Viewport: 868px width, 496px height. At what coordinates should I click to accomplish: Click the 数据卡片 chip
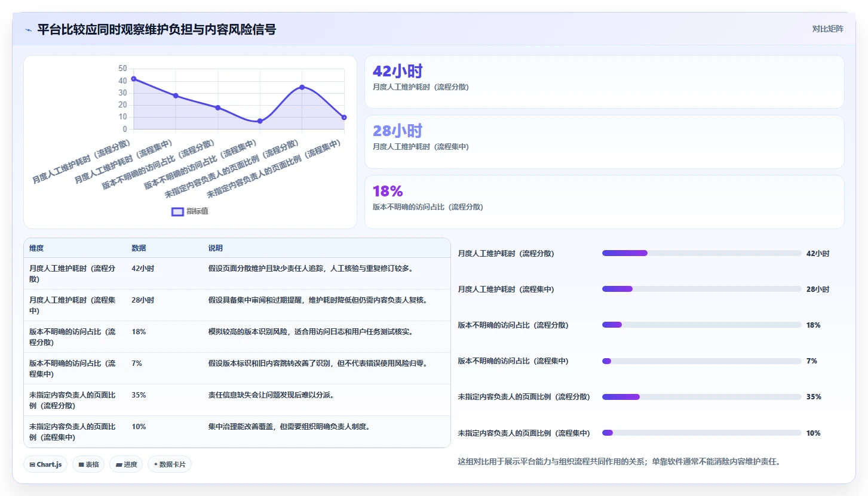170,464
